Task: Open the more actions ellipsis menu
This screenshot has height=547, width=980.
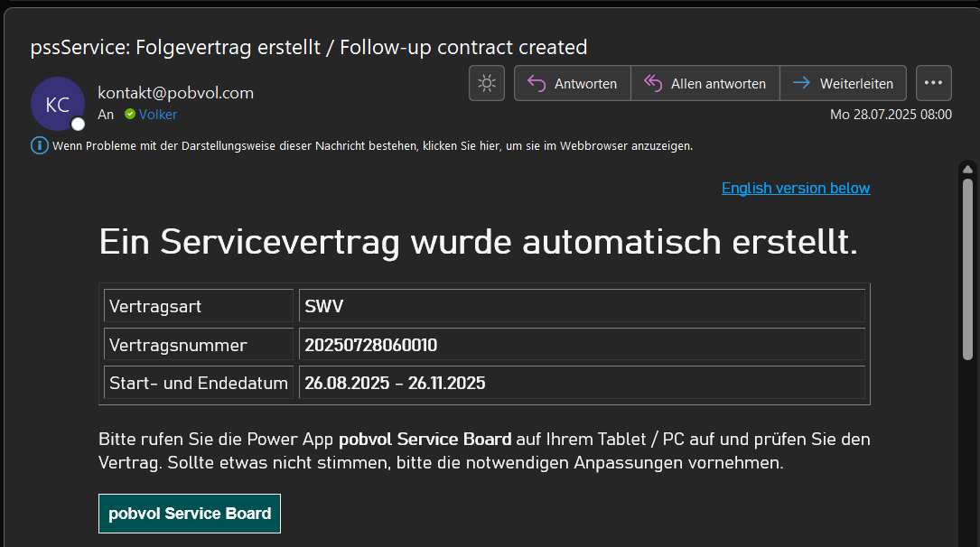Action: (x=933, y=83)
